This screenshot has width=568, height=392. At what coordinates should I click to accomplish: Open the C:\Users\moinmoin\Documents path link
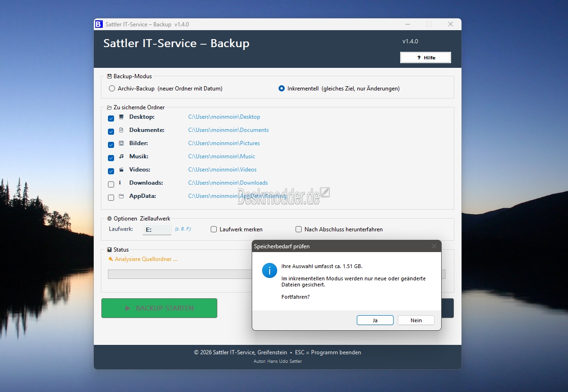[x=228, y=130]
